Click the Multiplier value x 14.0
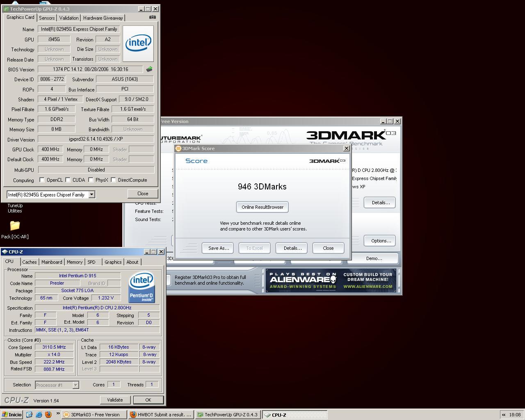 coord(54,354)
